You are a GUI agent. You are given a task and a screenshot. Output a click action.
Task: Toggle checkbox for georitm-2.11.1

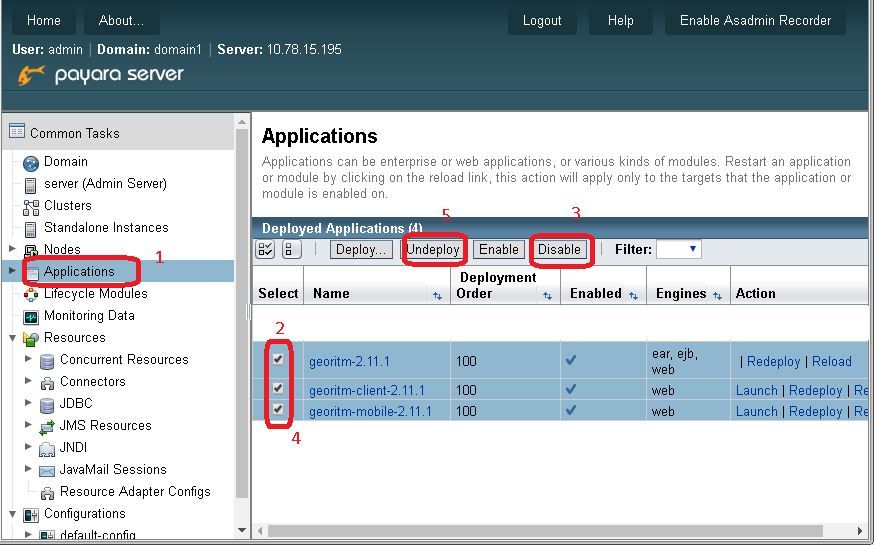pos(278,359)
